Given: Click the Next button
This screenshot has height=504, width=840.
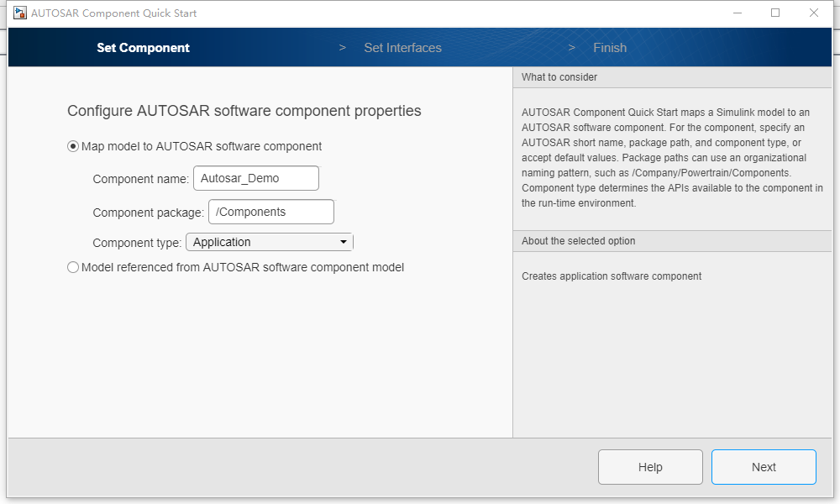Looking at the screenshot, I should tap(764, 467).
